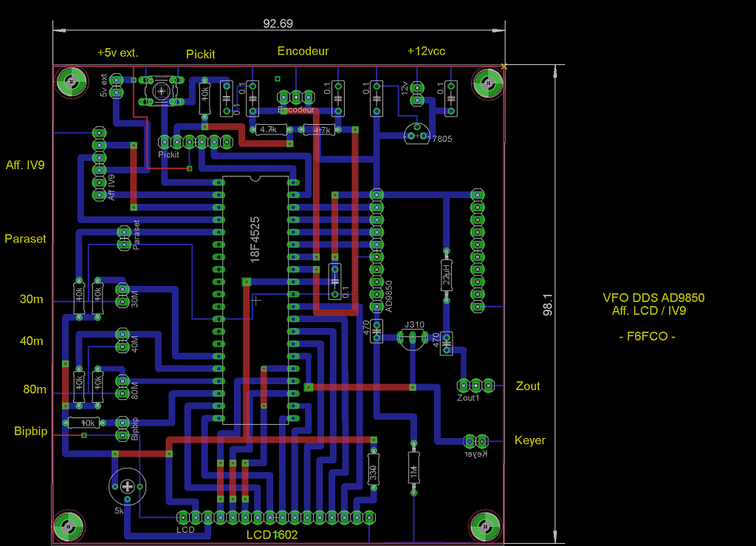Select the yellow "Zout" label
This screenshot has height=546, width=756.
tap(528, 386)
